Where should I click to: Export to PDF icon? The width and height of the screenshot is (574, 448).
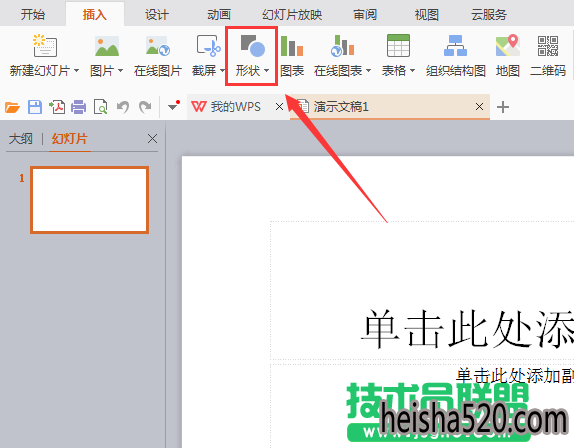point(57,107)
